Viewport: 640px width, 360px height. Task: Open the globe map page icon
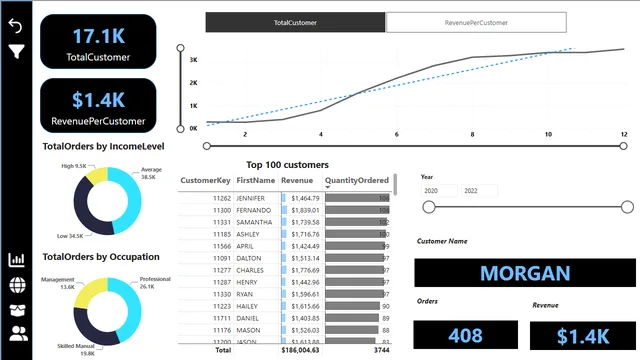tap(17, 285)
